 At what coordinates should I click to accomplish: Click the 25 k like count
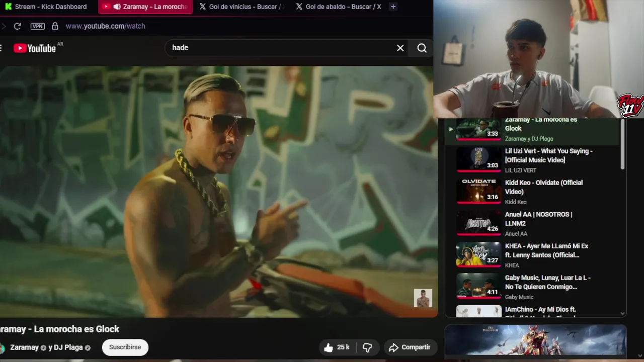[x=343, y=347]
